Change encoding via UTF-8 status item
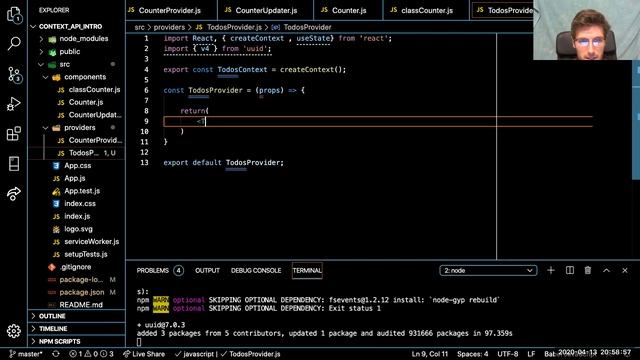The height and width of the screenshot is (360, 640). [x=507, y=354]
